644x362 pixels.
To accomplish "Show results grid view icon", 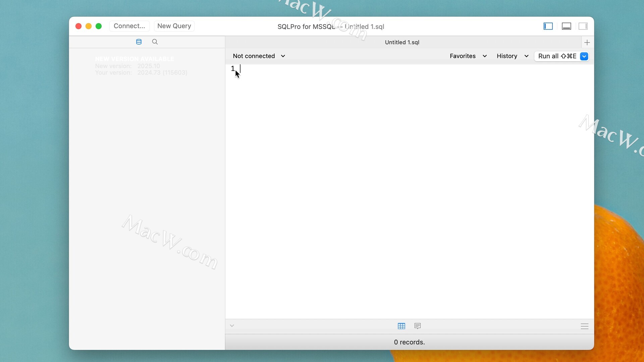I will tap(401, 326).
